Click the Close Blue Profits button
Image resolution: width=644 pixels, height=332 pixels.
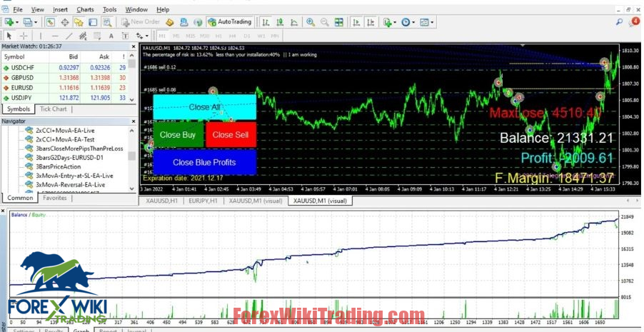[204, 162]
